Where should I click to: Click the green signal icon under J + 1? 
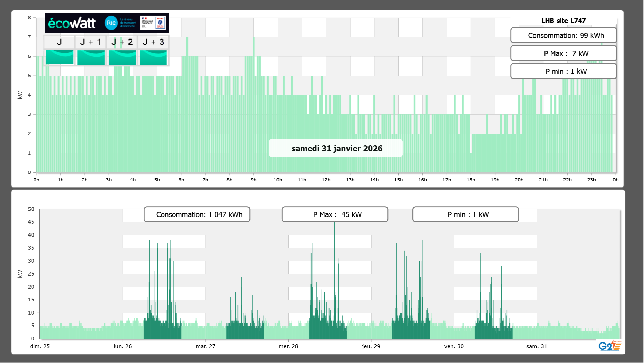point(91,57)
